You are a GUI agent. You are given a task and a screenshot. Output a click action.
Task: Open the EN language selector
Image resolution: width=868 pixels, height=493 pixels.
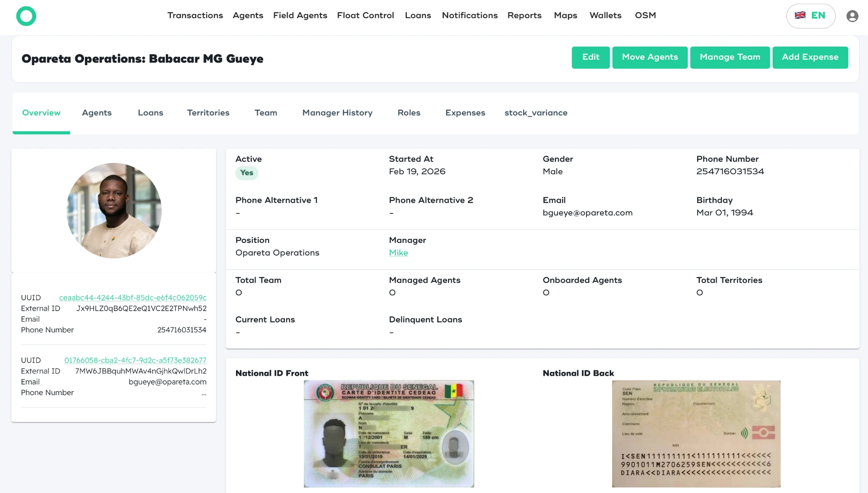[811, 16]
